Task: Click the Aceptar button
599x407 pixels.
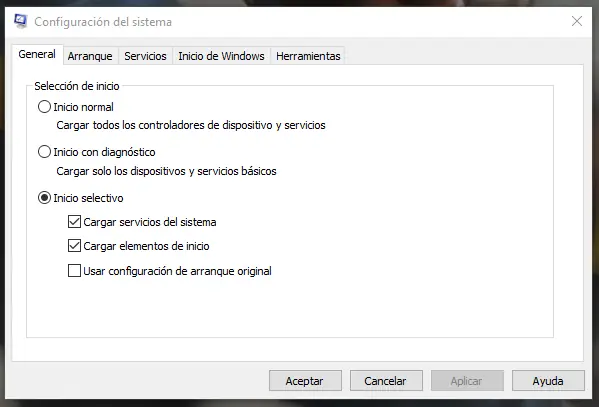Action: tap(305, 381)
